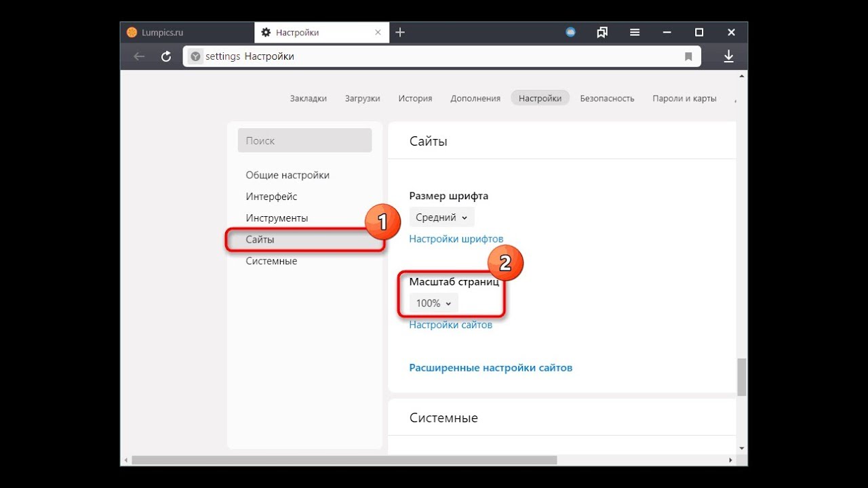The height and width of the screenshot is (488, 868).
Task: Open the Дополнения section
Action: coord(475,98)
